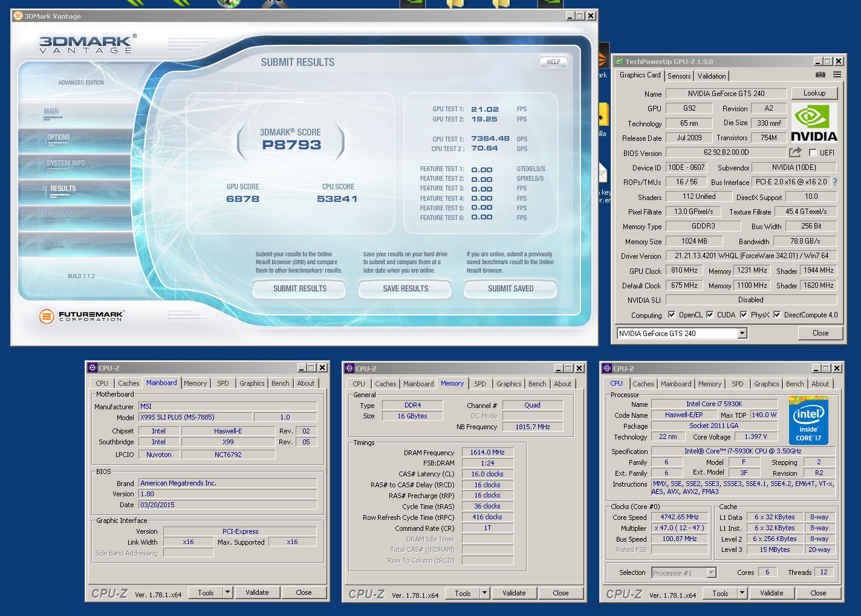Open the SPD tab in Memory CPU-Z window
The width and height of the screenshot is (861, 616).
click(x=480, y=384)
